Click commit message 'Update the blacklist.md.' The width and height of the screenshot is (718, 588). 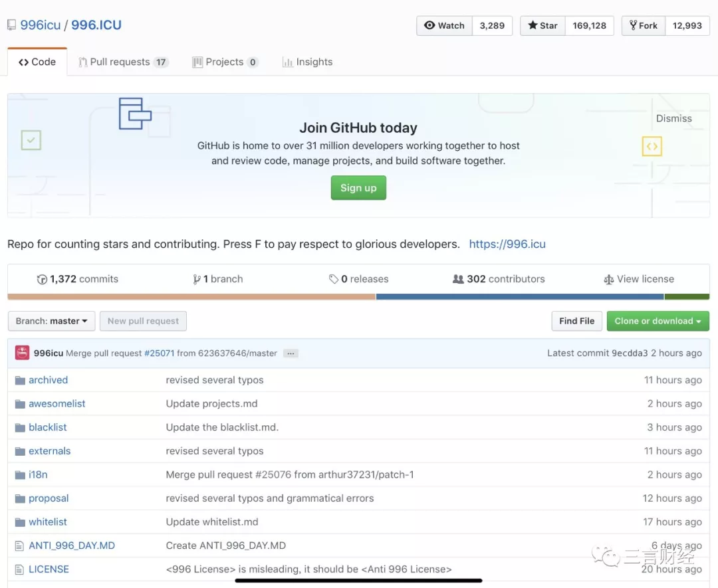pos(222,427)
